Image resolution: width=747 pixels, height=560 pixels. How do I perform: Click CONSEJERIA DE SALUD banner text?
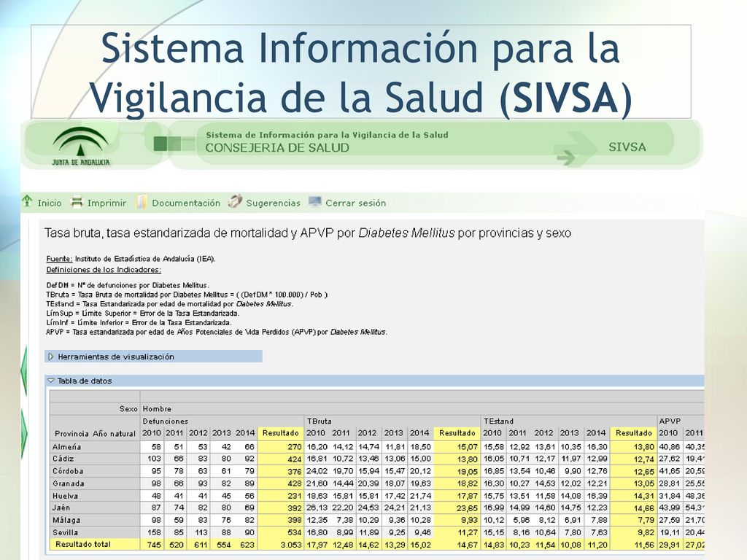[277, 148]
